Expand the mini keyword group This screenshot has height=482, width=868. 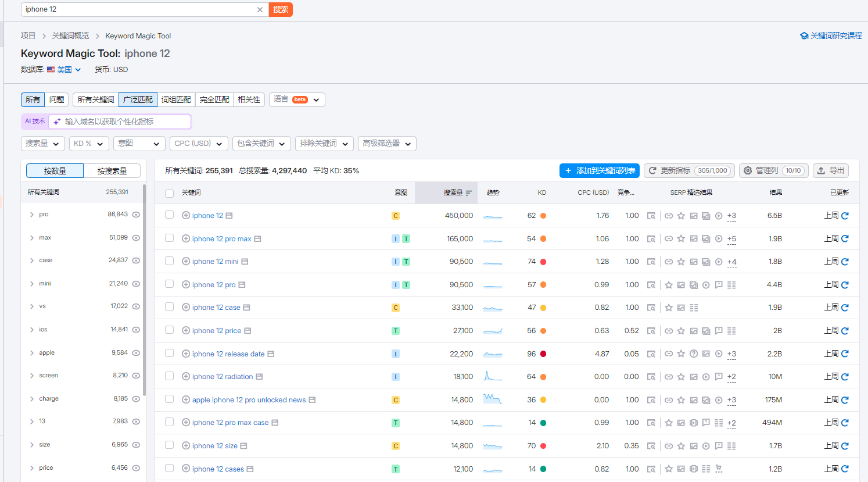(32, 284)
